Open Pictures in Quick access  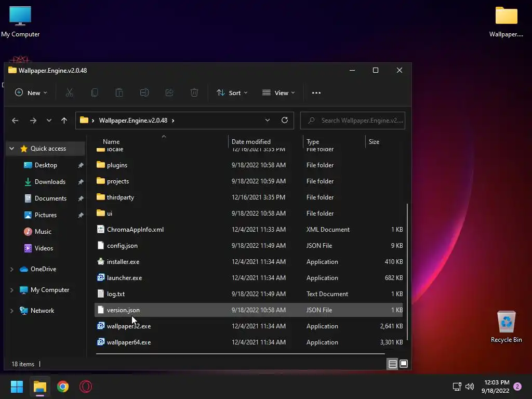46,215
